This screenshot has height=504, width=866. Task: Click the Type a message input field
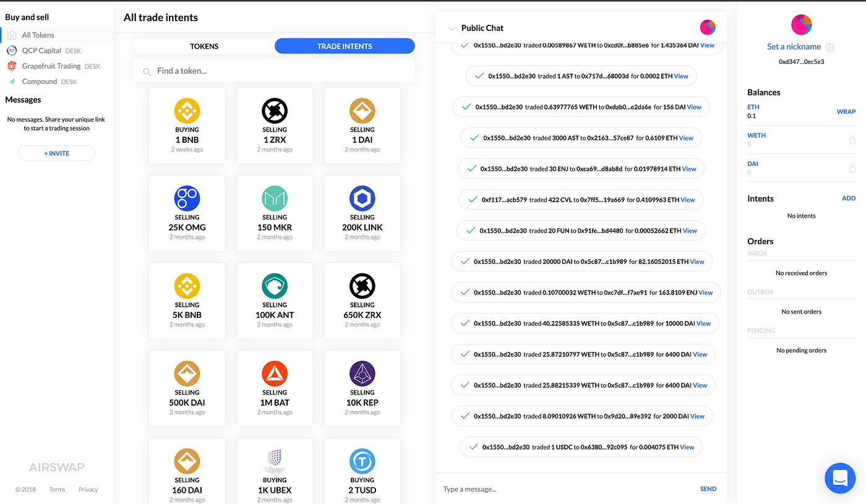coord(568,489)
